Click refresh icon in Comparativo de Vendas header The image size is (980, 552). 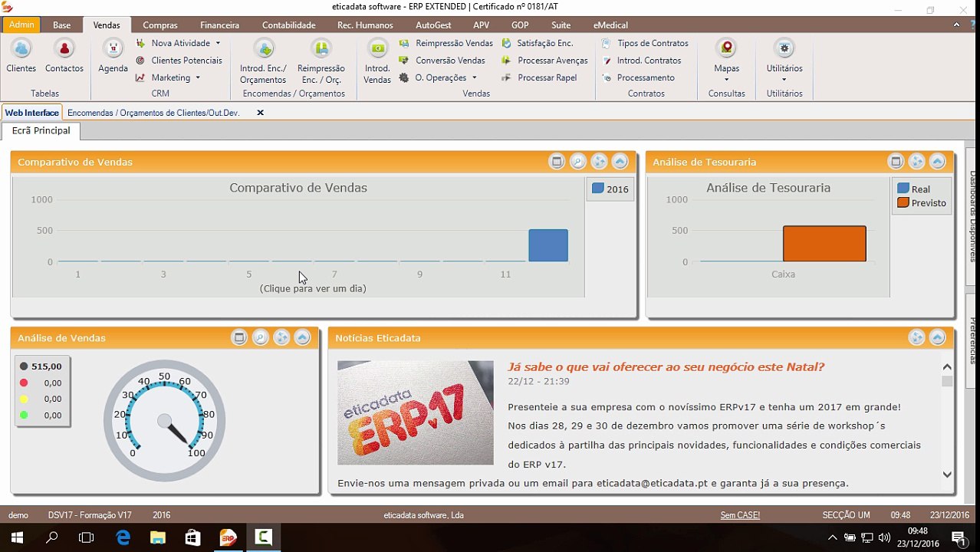600,162
